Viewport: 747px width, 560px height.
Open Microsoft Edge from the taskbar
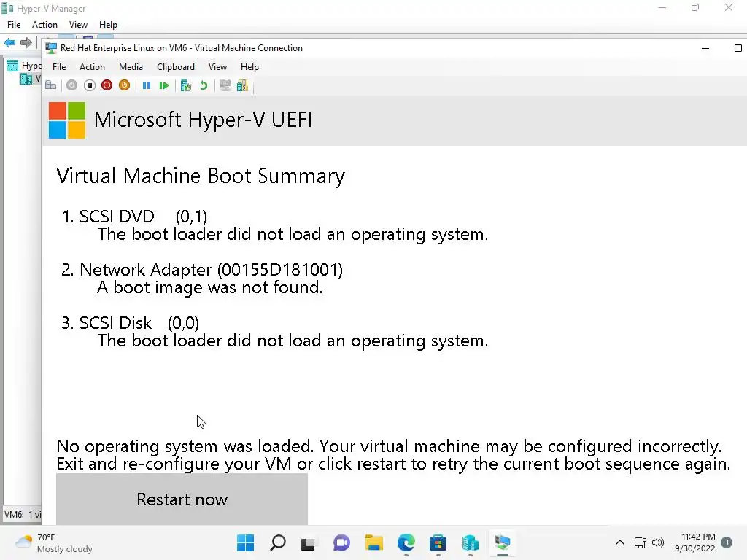(406, 542)
